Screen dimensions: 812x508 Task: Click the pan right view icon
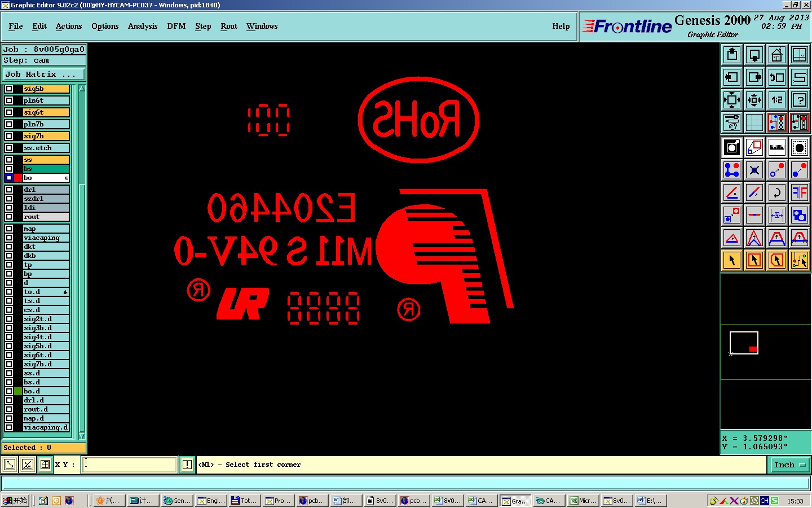coord(754,77)
